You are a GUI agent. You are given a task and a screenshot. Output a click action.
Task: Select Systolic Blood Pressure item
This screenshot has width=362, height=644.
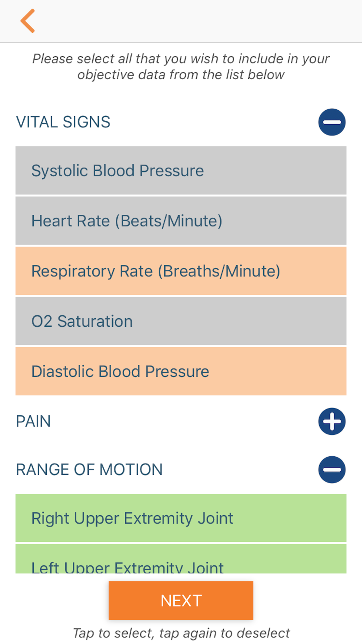pos(181,171)
